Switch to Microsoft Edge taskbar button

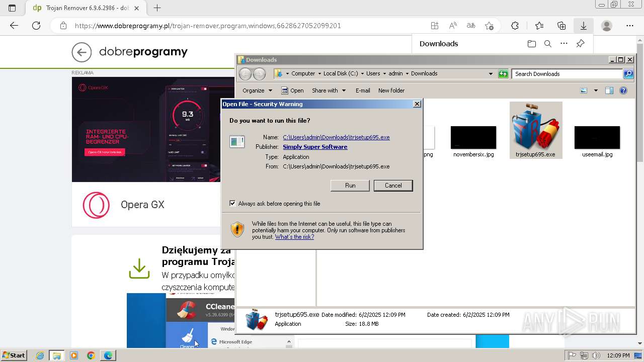point(108,355)
